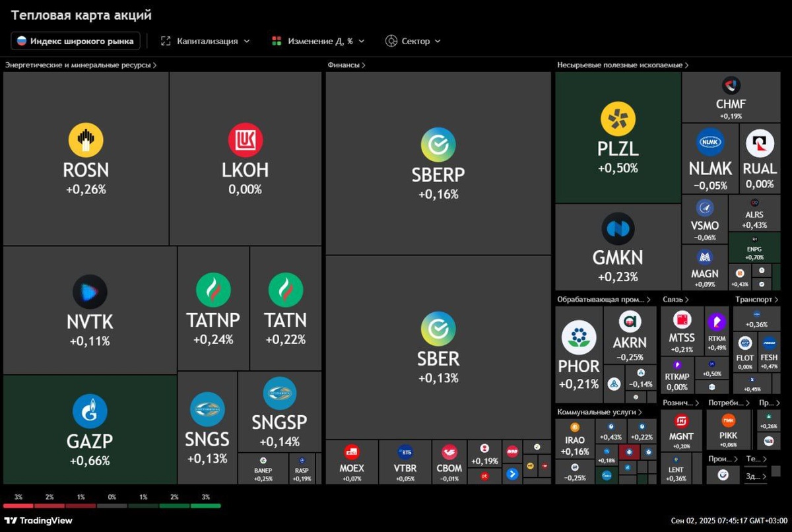Expand Обрабатывающая пром... sector header
The image size is (792, 532).
coord(605,300)
